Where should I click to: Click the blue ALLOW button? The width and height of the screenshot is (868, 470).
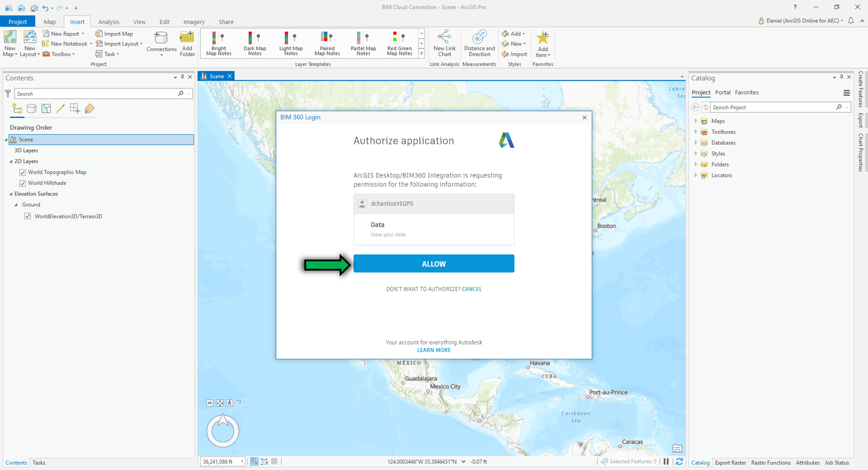point(434,264)
